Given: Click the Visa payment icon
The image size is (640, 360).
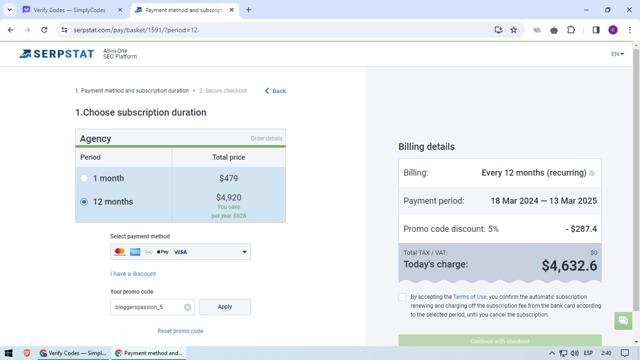Looking at the screenshot, I should click(x=180, y=252).
